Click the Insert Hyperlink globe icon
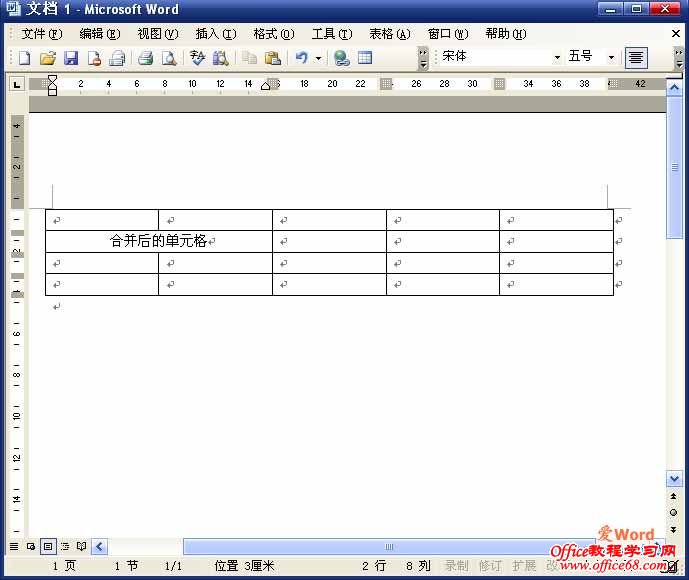The height and width of the screenshot is (580, 689). (341, 58)
